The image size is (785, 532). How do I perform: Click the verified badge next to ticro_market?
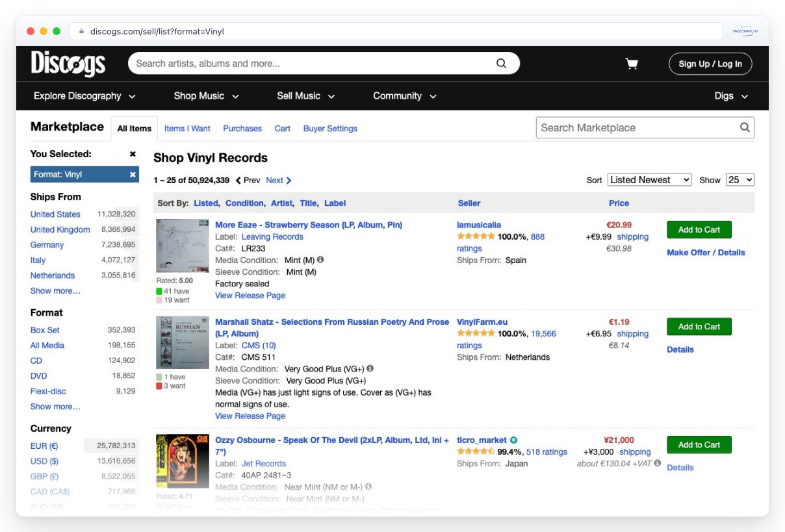tap(513, 440)
